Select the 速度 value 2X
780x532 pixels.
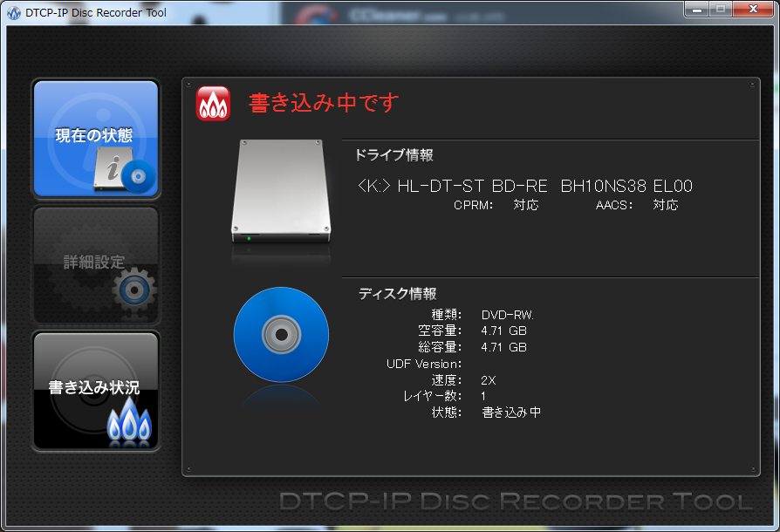click(x=489, y=380)
